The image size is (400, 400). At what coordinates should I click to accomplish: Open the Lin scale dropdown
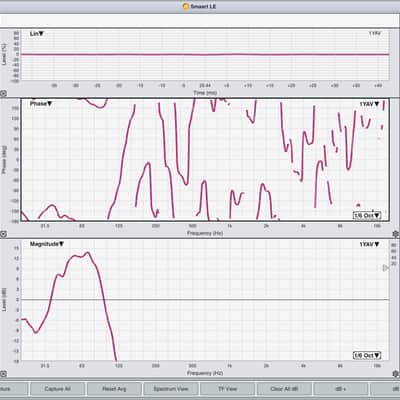[x=37, y=34]
